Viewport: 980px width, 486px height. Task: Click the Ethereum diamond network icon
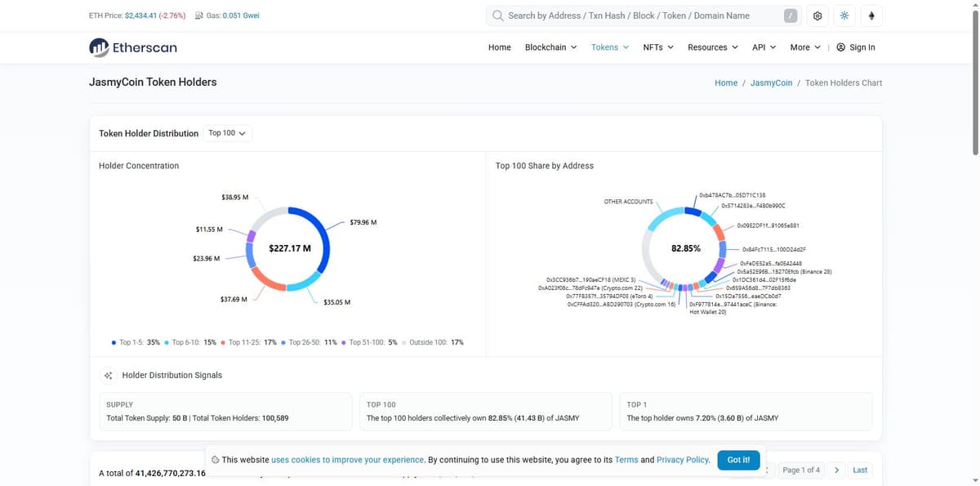pos(871,16)
